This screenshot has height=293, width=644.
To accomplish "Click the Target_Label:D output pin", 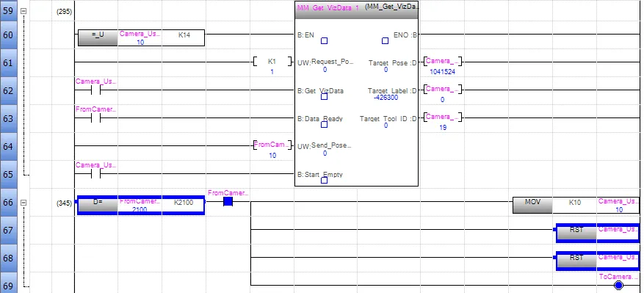I will pyautogui.click(x=392, y=91).
